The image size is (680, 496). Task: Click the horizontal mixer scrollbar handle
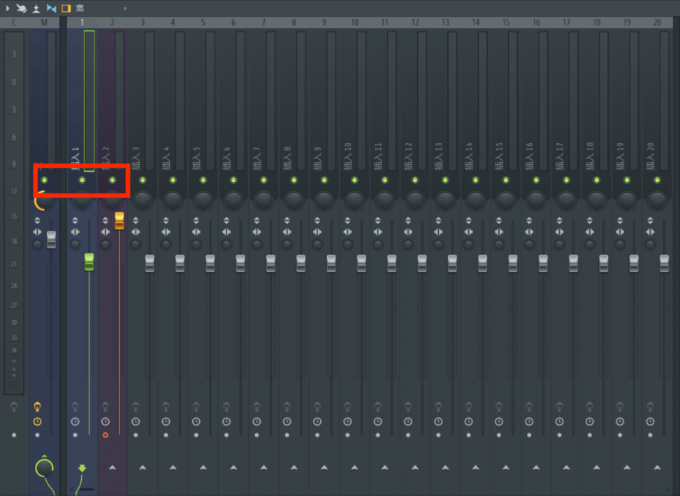86,489
